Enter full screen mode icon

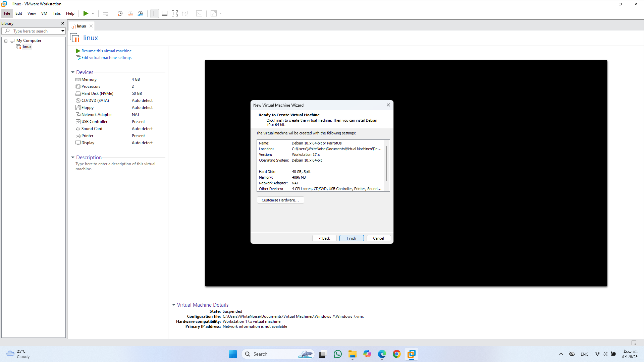[x=175, y=13]
